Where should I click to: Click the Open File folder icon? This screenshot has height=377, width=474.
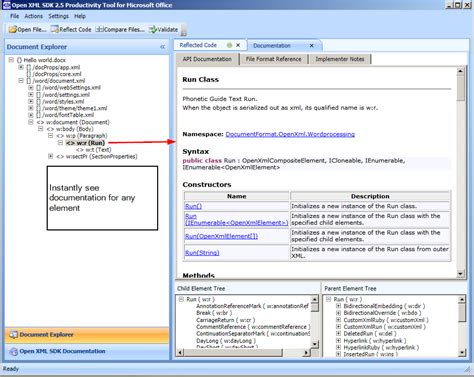click(12, 29)
